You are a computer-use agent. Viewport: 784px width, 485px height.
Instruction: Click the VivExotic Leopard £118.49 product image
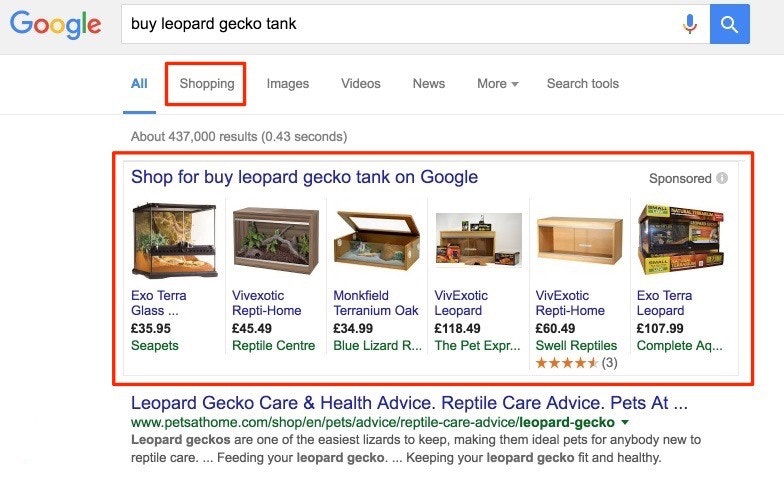tap(478, 240)
